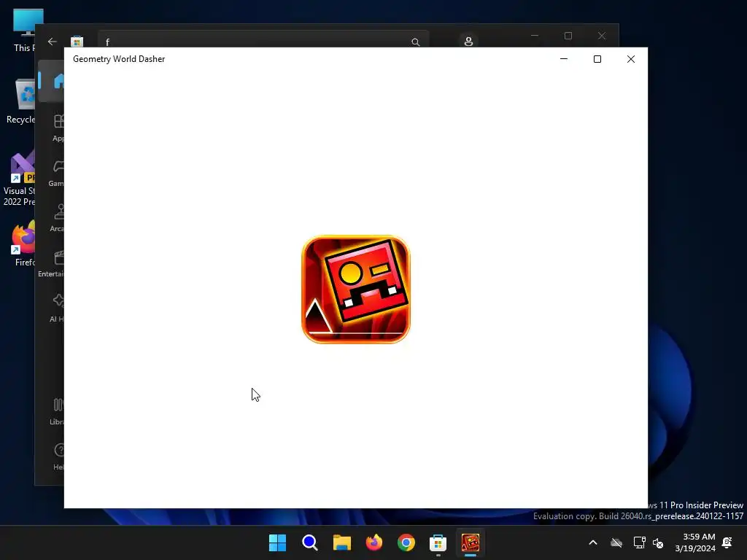Select Firefox desktop shortcut

coord(24,244)
